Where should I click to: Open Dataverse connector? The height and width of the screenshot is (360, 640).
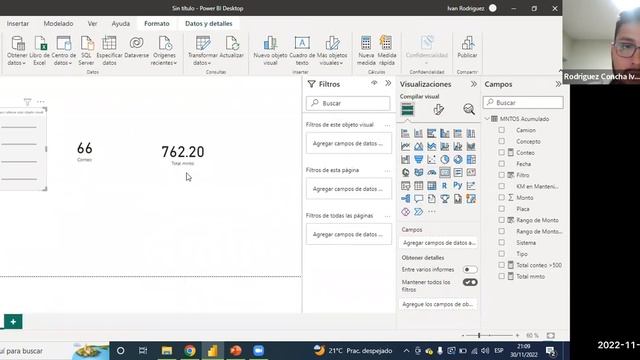click(136, 47)
